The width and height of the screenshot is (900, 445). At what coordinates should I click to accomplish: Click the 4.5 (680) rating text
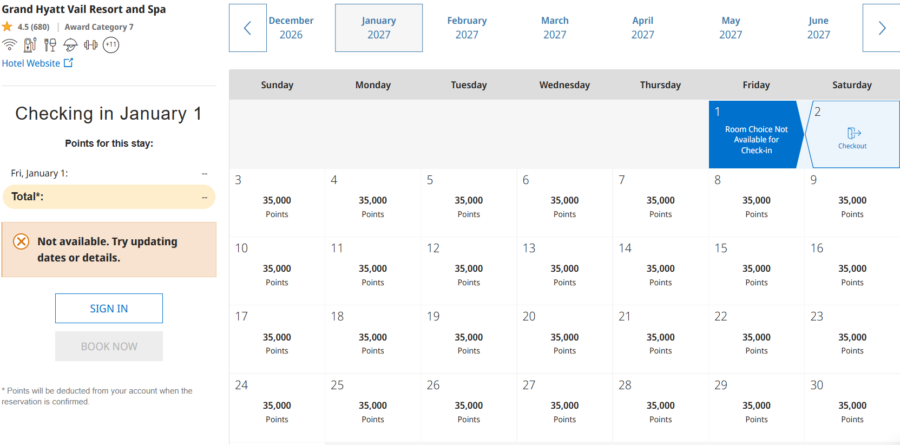click(33, 27)
